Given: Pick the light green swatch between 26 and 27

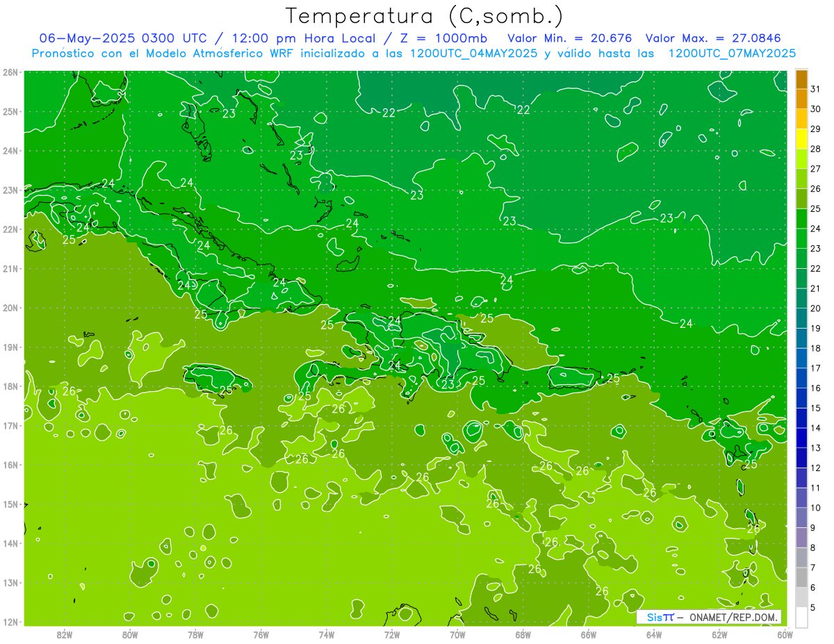Looking at the screenshot, I should (x=801, y=179).
